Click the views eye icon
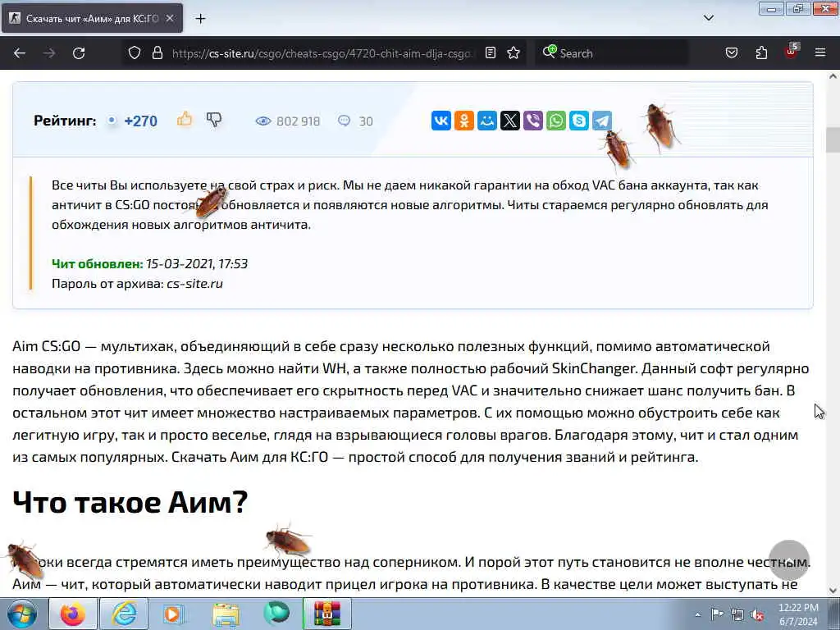Image resolution: width=840 pixels, height=630 pixels. (263, 121)
